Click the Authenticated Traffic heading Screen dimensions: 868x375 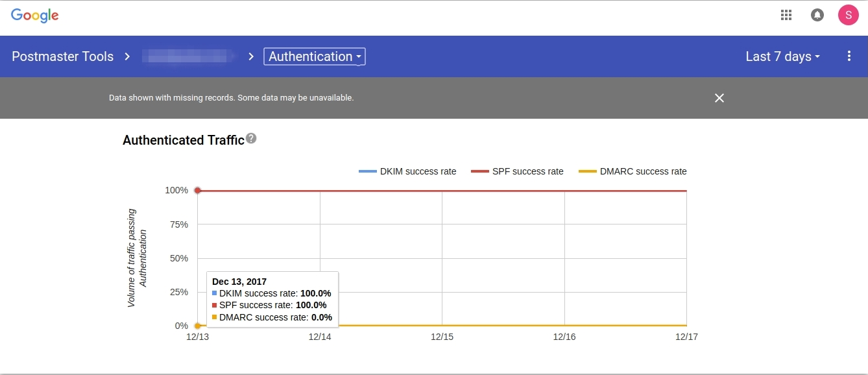pos(183,140)
